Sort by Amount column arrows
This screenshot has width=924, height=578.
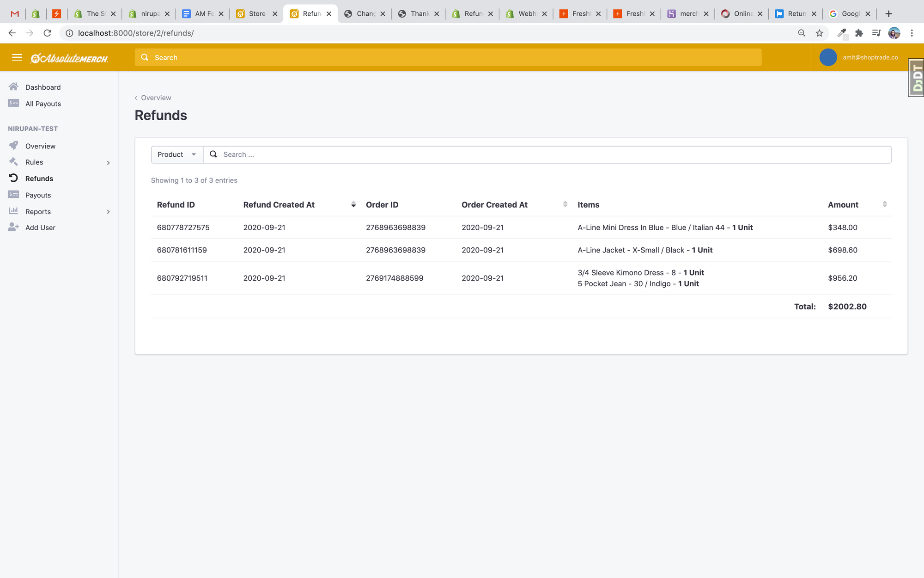point(884,204)
